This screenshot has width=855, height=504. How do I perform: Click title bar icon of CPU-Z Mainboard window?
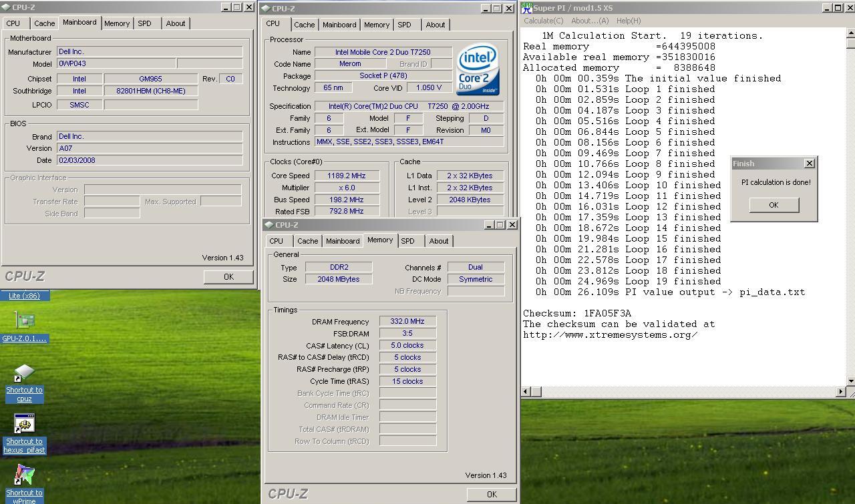click(6, 7)
